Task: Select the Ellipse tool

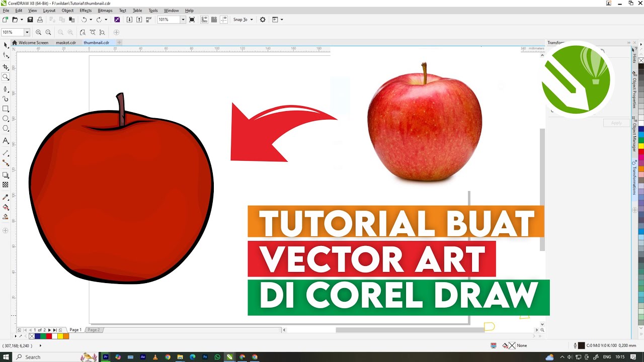Action: [6, 119]
